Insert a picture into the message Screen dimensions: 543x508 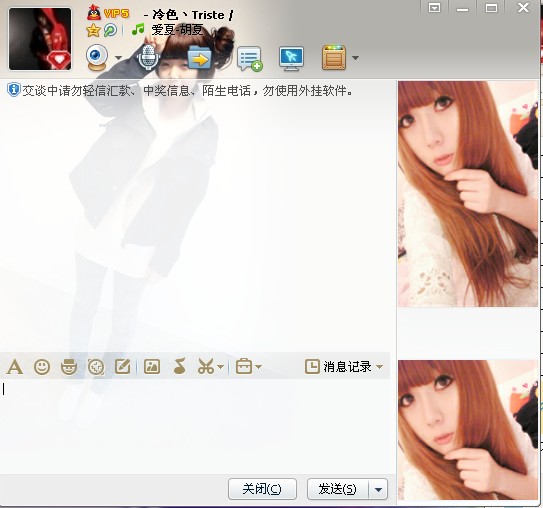pyautogui.click(x=152, y=366)
